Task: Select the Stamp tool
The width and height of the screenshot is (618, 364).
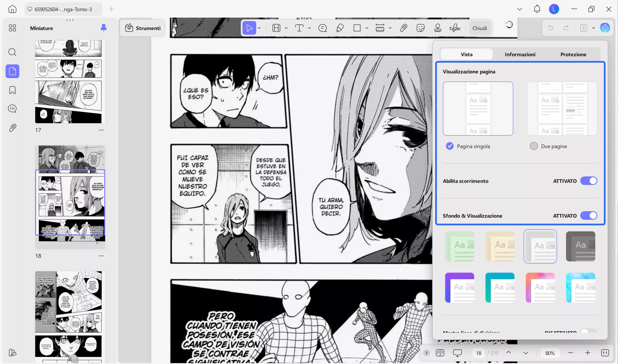Action: (x=438, y=28)
